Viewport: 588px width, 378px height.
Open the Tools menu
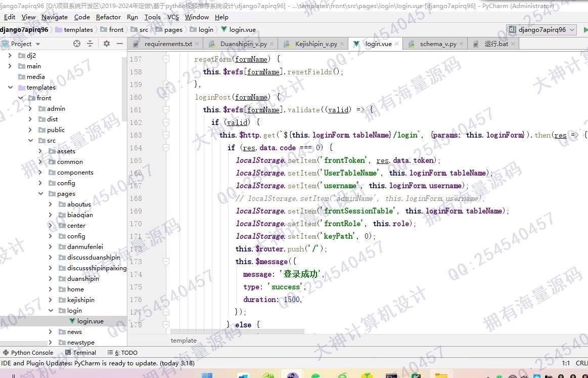152,17
